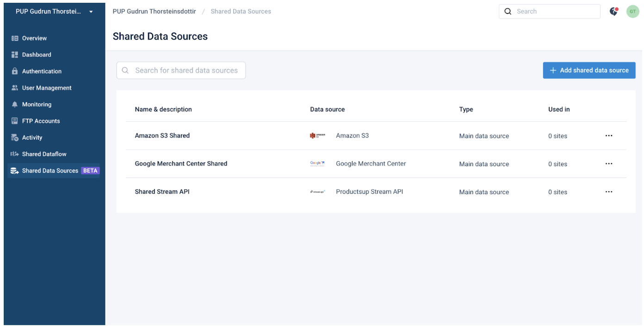Image resolution: width=644 pixels, height=328 pixels.
Task: Select the FTP Accounts icon
Action: pyautogui.click(x=13, y=120)
